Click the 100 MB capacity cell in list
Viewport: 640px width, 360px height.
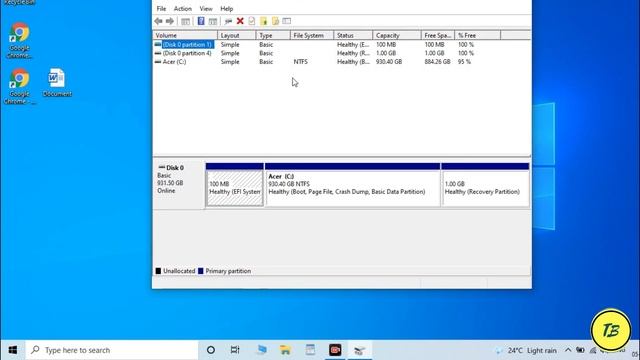[x=386, y=44]
